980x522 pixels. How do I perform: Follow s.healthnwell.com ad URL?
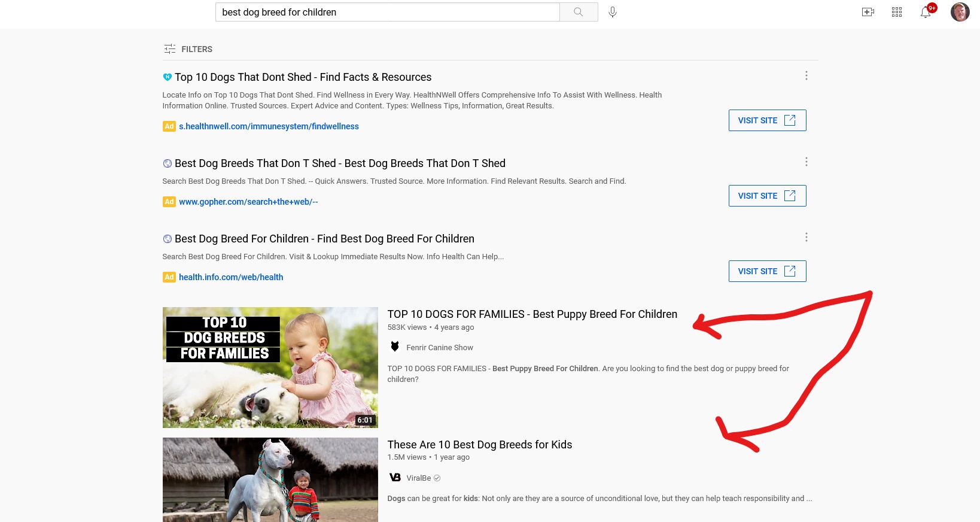(269, 126)
